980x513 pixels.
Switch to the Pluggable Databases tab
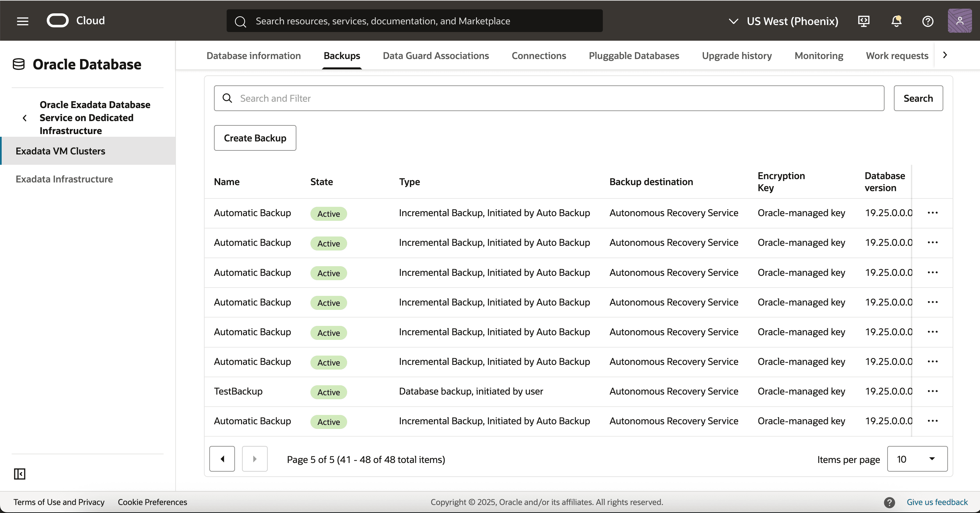pos(634,55)
